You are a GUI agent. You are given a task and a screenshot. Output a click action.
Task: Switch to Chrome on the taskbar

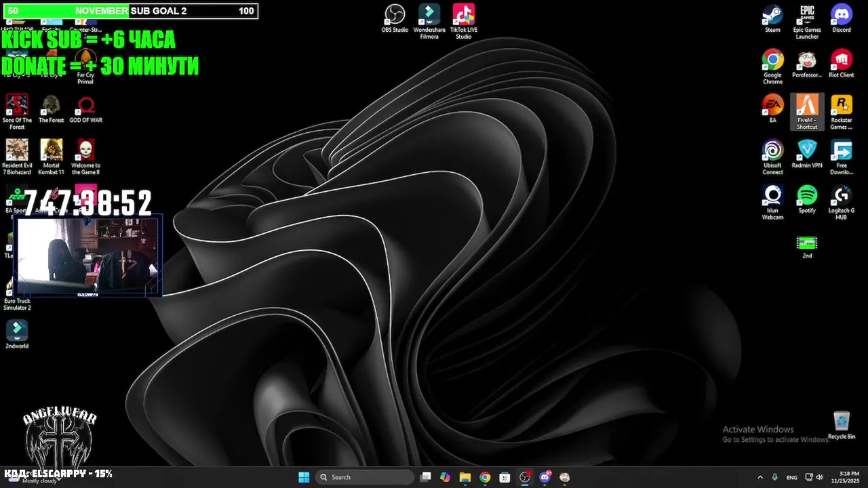pos(485,477)
